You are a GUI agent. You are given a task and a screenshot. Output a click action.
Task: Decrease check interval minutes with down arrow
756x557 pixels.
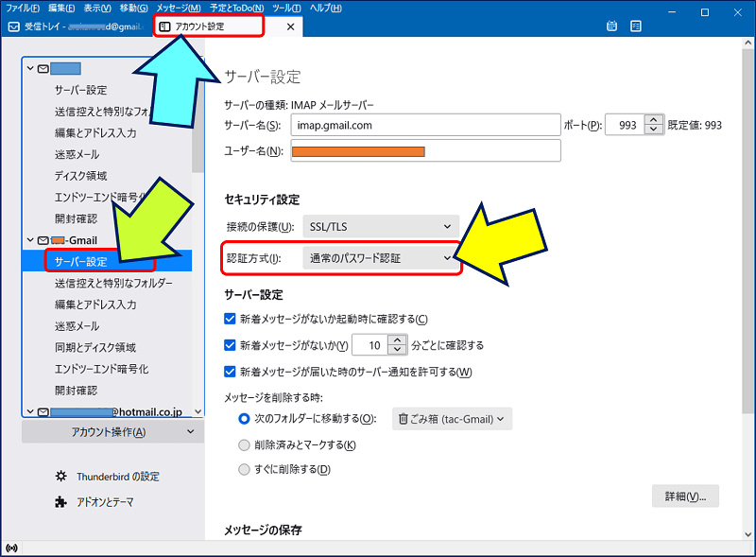tap(397, 349)
